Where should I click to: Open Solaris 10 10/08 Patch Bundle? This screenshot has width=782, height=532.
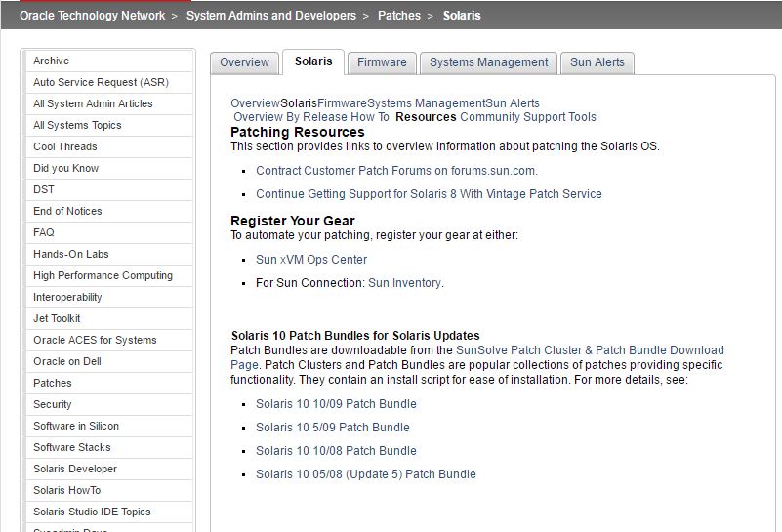pos(336,451)
